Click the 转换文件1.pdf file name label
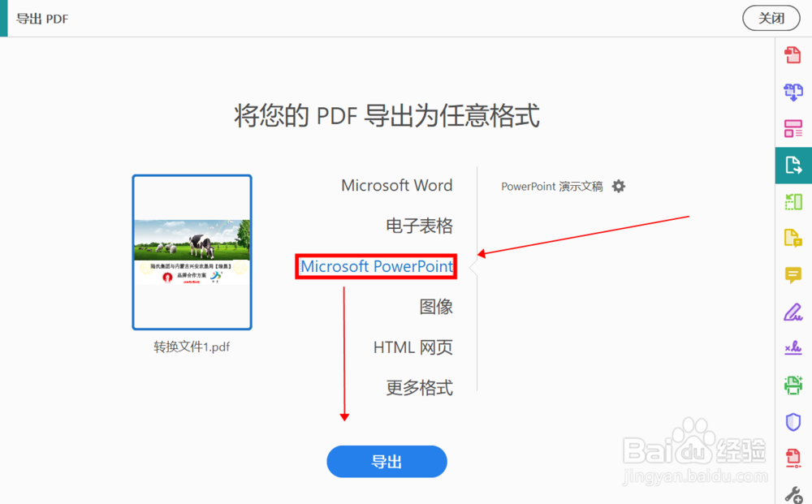812x504 pixels. [192, 347]
